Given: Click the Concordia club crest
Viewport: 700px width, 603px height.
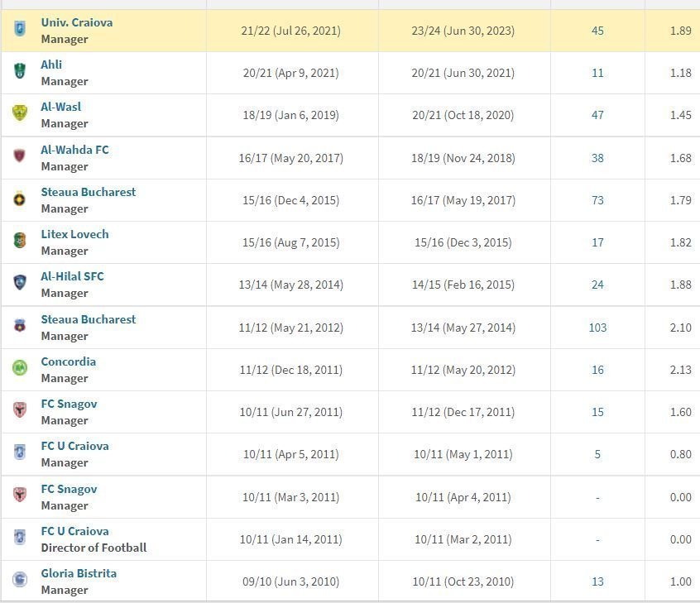Looking at the screenshot, I should point(20,368).
